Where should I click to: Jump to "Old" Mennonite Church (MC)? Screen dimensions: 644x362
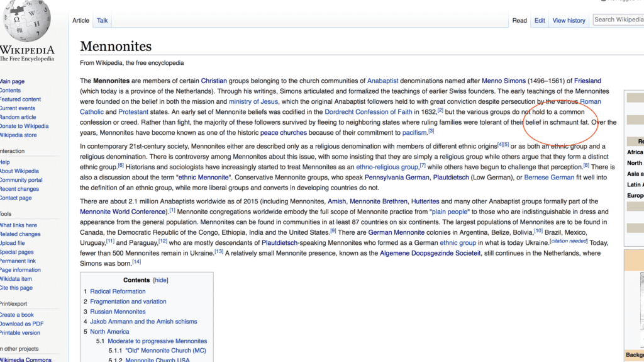pos(165,351)
